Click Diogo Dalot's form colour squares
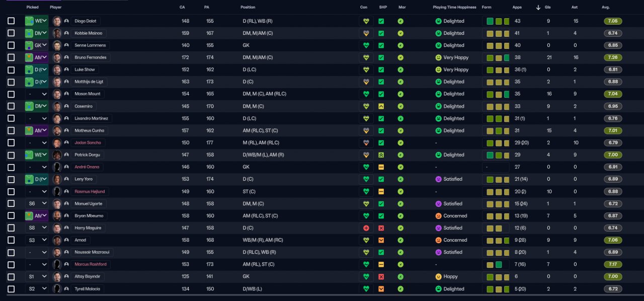The height and width of the screenshot is (301, 644). (498, 21)
